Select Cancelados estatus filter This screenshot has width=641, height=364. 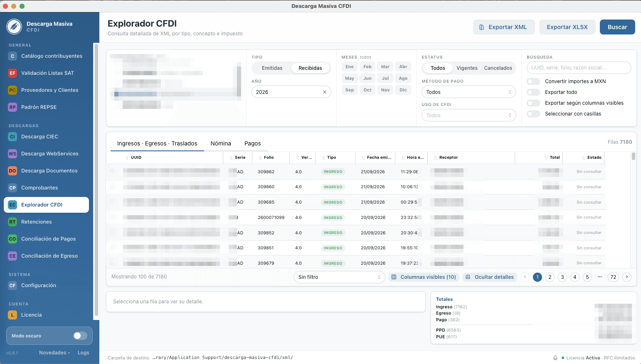pyautogui.click(x=498, y=68)
